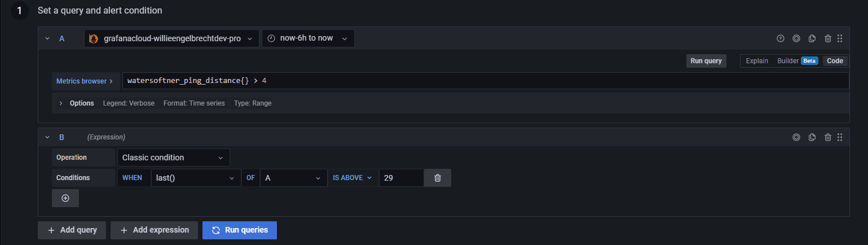Delete query A with trash icon
Image resolution: width=868 pixels, height=245 pixels.
tap(828, 38)
